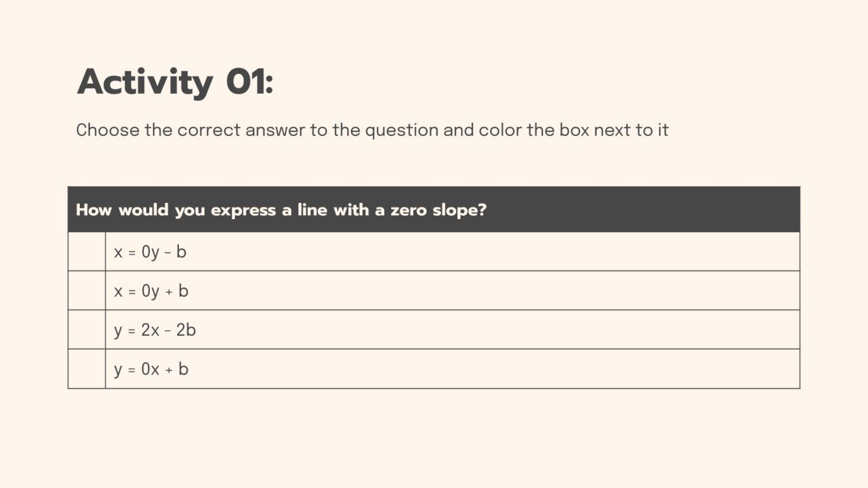Click the word color in the instructions
The height and width of the screenshot is (488, 868).
pos(500,130)
